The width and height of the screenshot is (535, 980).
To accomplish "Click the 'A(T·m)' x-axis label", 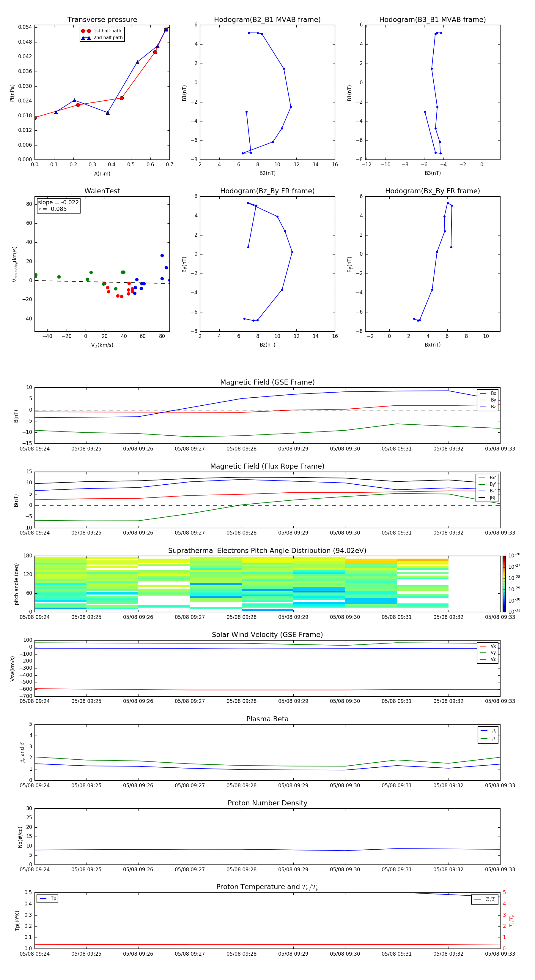I will [102, 174].
